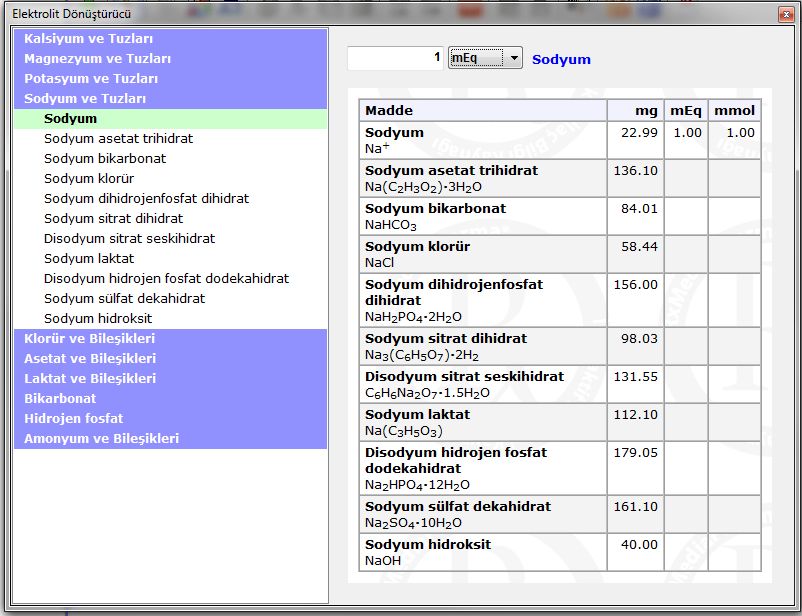Open the Bikarbonat category

coord(60,398)
